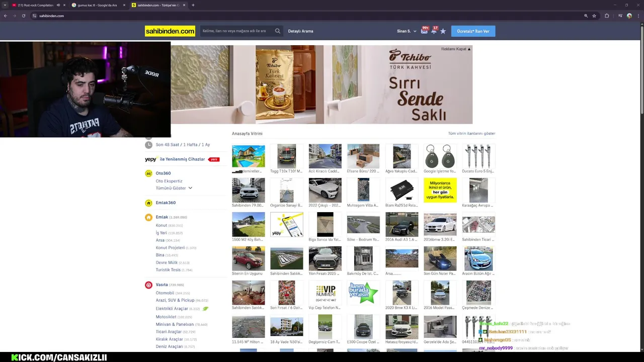Open the notifications bell with 17 badge
Screen dimensions: 644x362
coord(434,31)
